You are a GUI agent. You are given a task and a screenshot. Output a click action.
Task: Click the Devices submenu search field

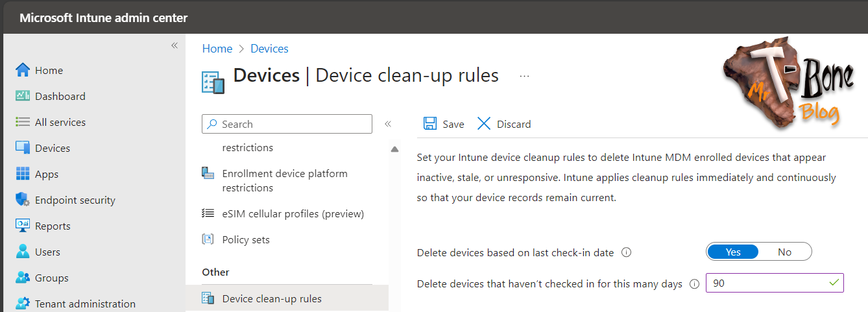pyautogui.click(x=287, y=124)
